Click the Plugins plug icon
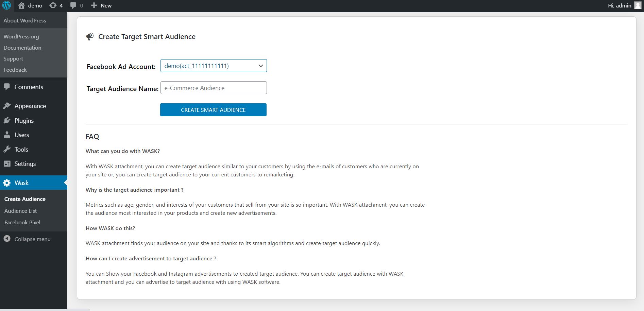This screenshot has width=644, height=311. pos(7,121)
